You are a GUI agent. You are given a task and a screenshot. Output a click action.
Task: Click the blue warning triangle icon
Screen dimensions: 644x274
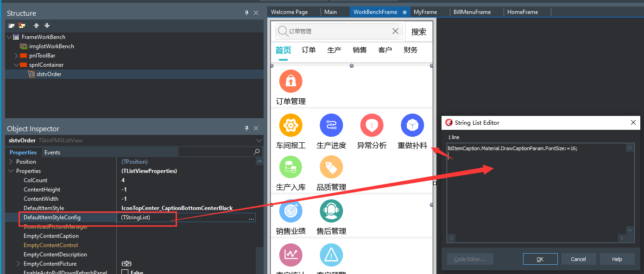pyautogui.click(x=331, y=255)
